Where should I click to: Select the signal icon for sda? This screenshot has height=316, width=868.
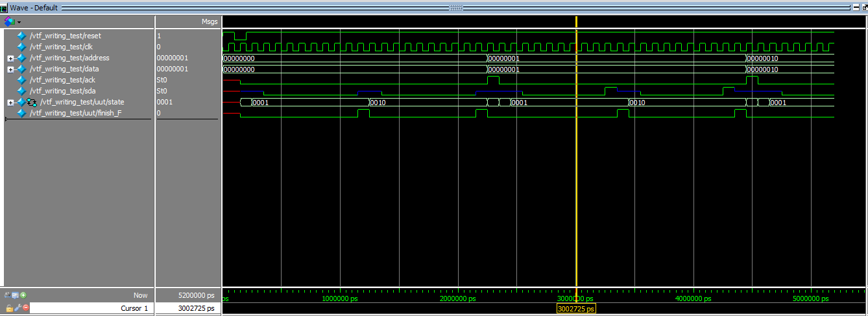(x=21, y=91)
